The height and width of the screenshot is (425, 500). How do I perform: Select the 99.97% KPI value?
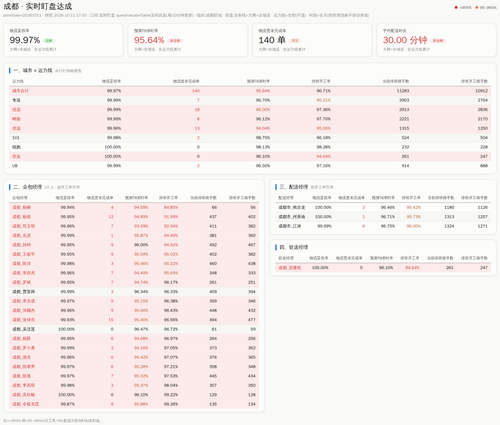tap(25, 40)
